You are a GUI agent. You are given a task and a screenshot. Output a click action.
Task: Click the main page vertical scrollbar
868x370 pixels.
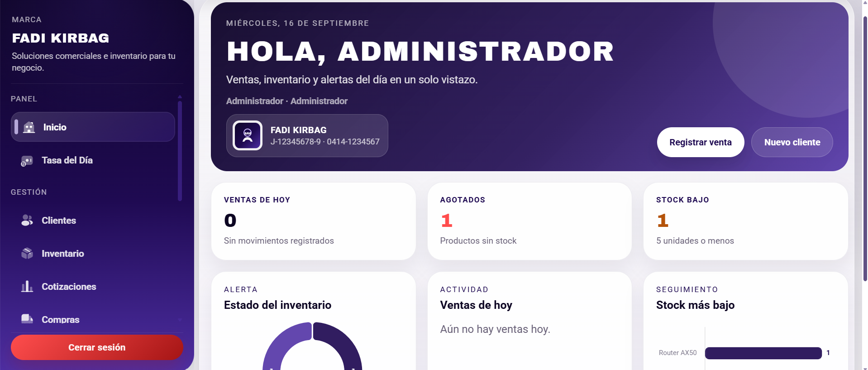(865, 149)
